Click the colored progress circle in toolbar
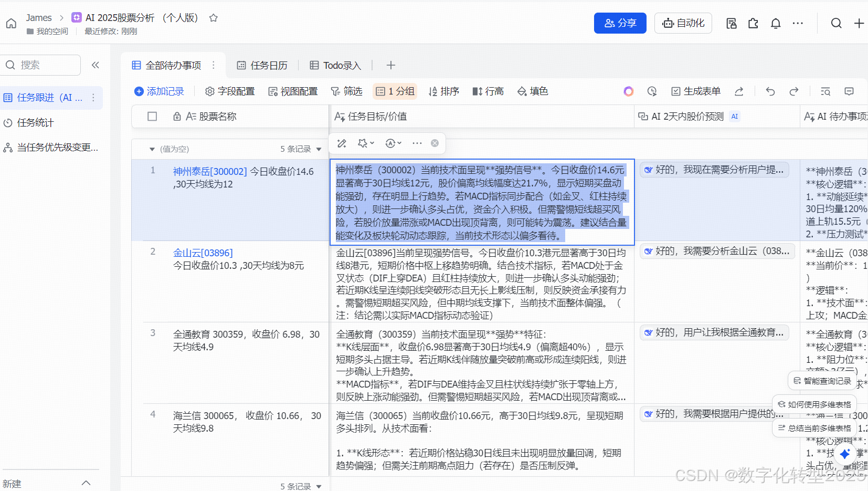Screen dimensions: 868x491 pos(628,91)
